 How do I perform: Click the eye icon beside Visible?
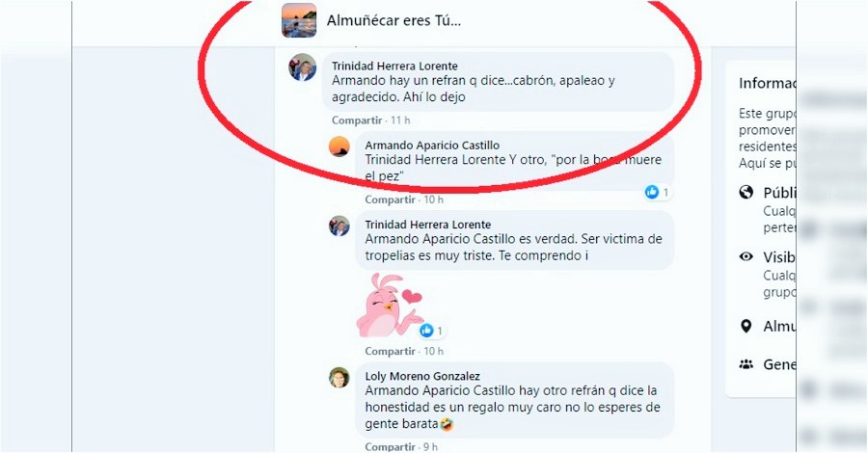[746, 256]
